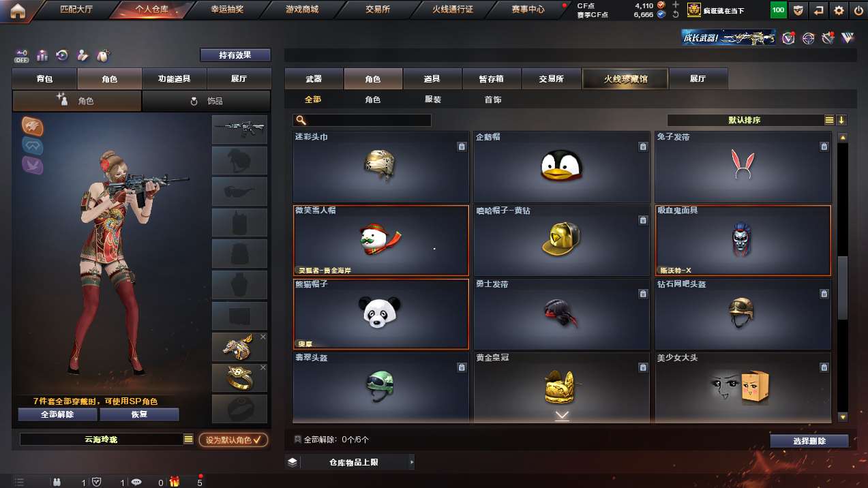Viewport: 868px width, 488px height.
Task: Open the 游戏商城 menu tab
Action: pyautogui.click(x=302, y=10)
